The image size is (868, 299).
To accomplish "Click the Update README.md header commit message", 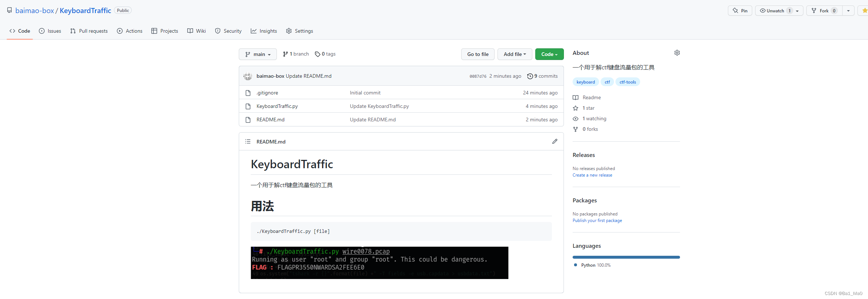I will click(x=308, y=76).
